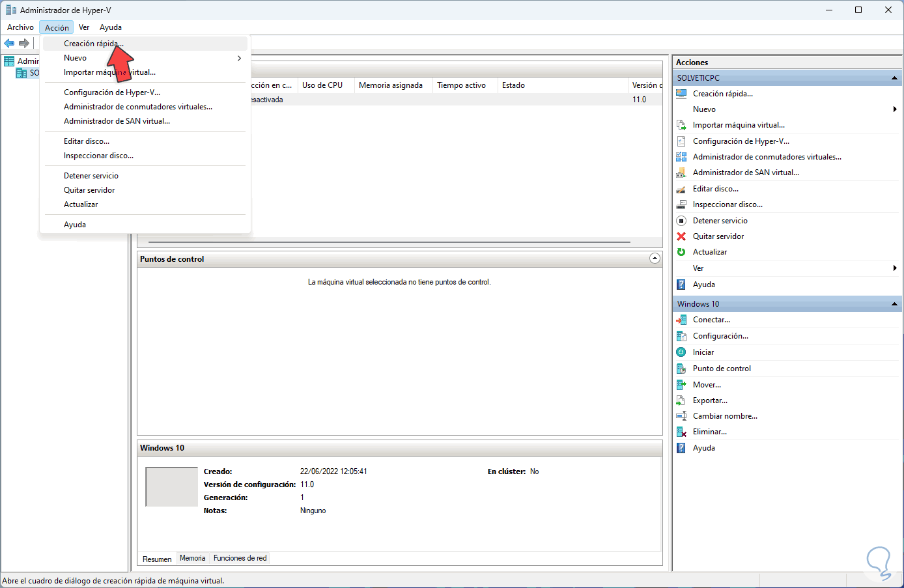The width and height of the screenshot is (904, 588).
Task: Choose Creación rápida... in the Acción menu
Action: coord(145,44)
